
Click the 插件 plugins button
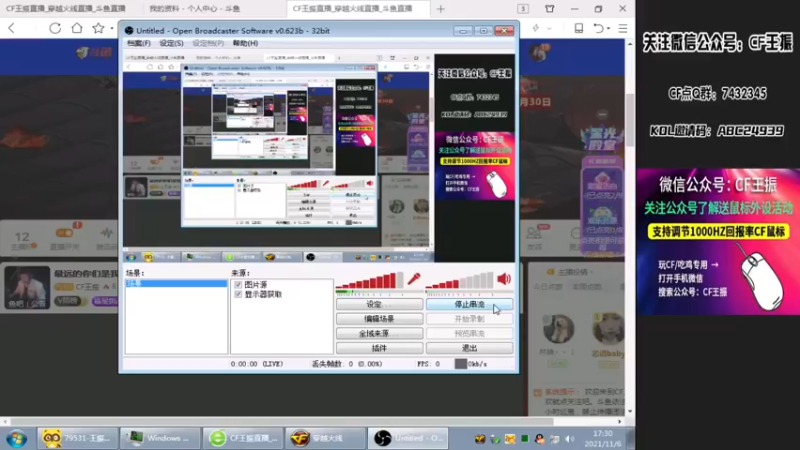(379, 348)
